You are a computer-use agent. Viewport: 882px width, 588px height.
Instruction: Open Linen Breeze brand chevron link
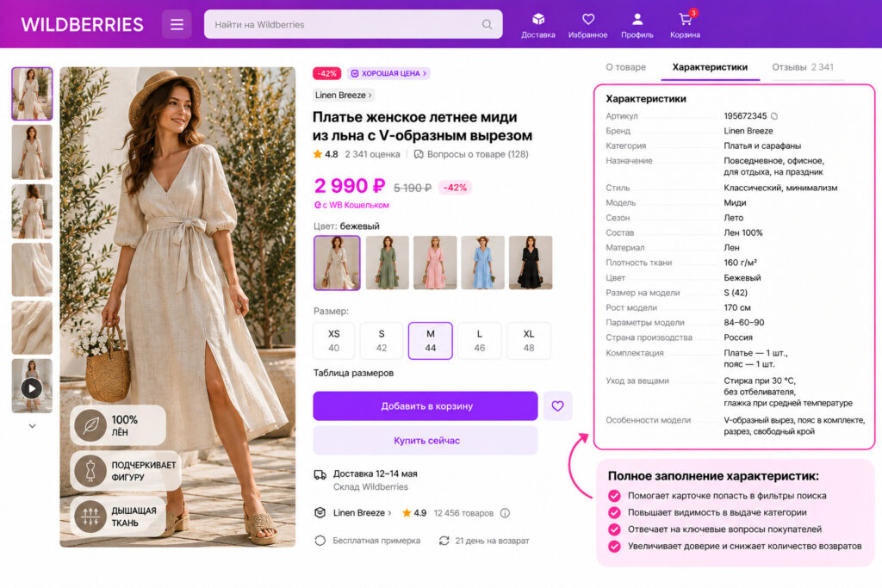click(x=343, y=96)
